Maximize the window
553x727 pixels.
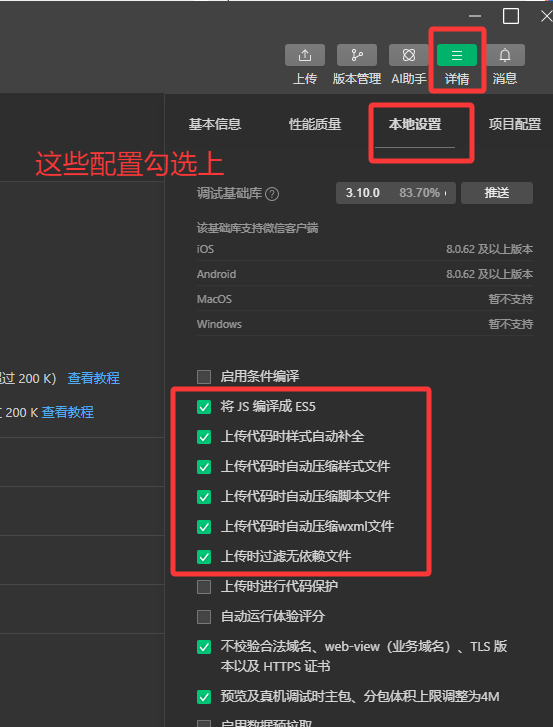pyautogui.click(x=510, y=16)
